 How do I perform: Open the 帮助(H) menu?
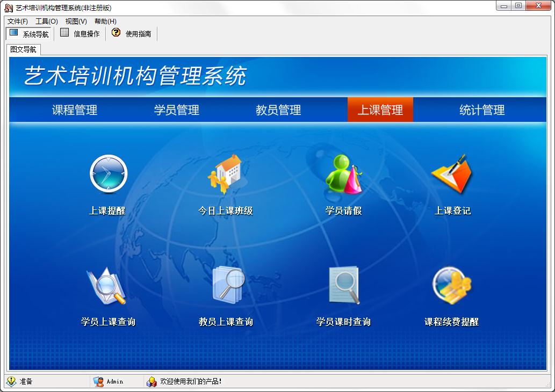(x=105, y=21)
